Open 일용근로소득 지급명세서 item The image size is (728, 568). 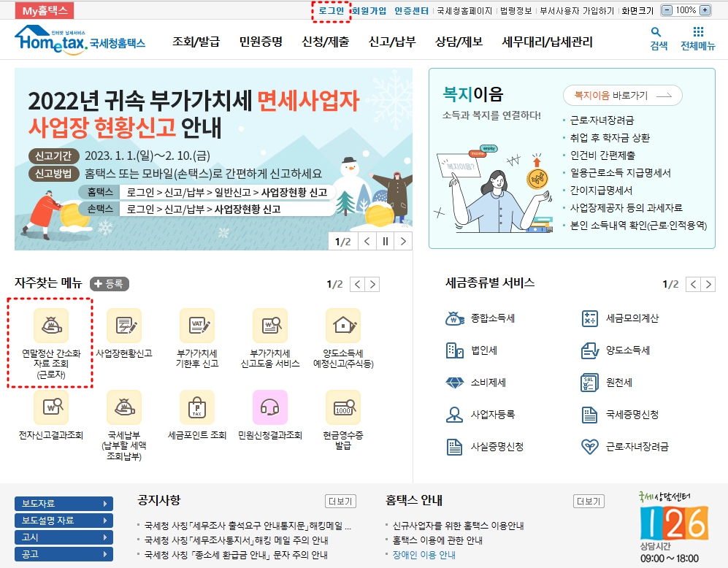pos(620,173)
